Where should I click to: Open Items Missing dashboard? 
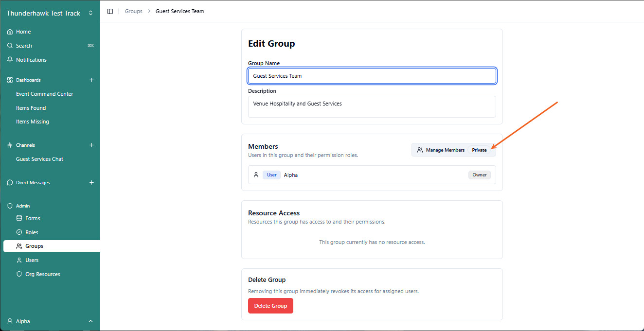(x=33, y=122)
